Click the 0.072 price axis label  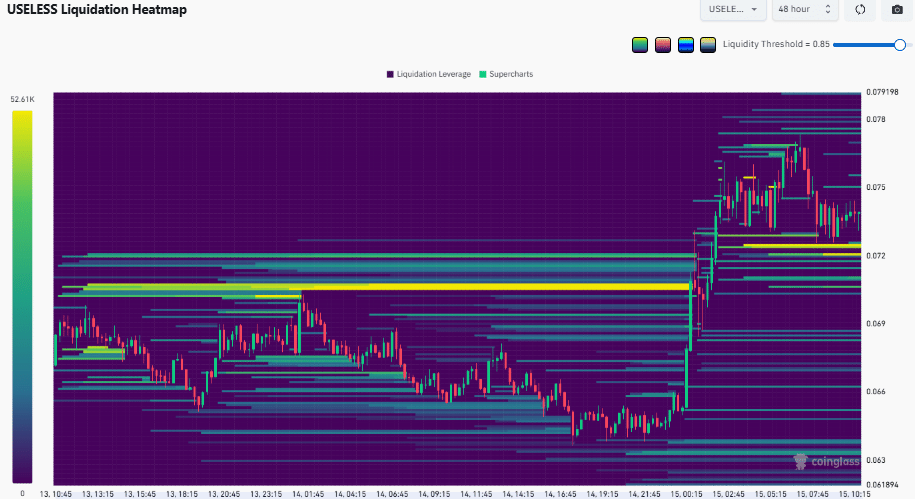pyautogui.click(x=876, y=256)
